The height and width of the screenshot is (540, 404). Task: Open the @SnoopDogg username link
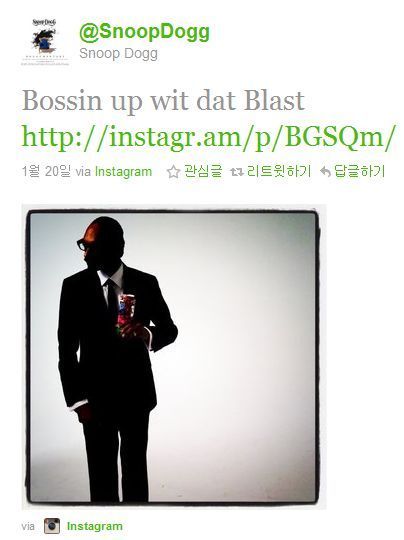[x=144, y=32]
